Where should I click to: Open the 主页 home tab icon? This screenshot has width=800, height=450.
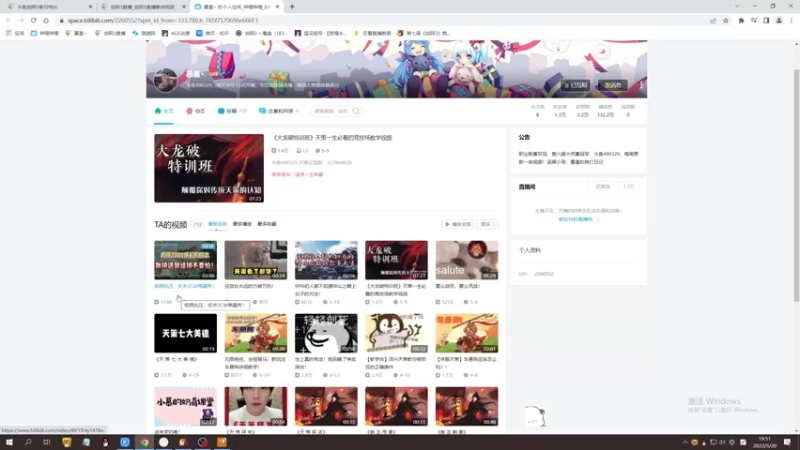coord(158,111)
